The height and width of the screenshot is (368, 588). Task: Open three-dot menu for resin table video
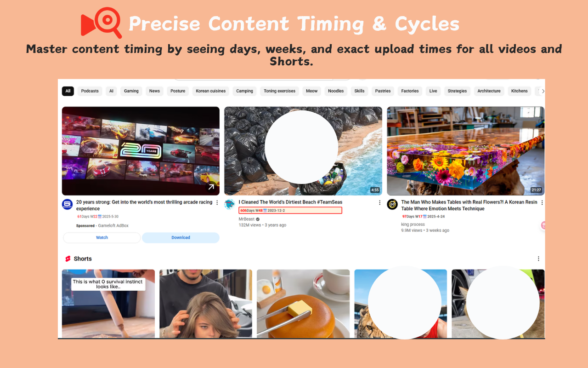tap(542, 202)
